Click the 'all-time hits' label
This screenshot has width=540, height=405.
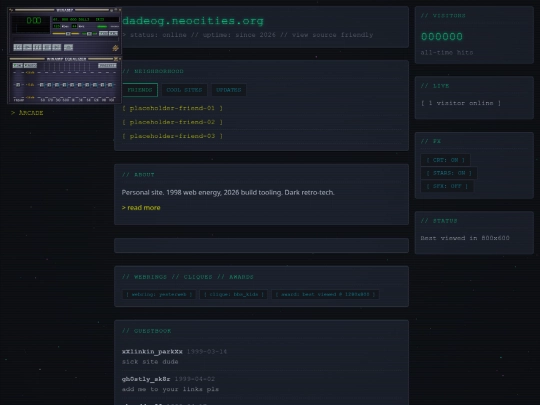447,53
